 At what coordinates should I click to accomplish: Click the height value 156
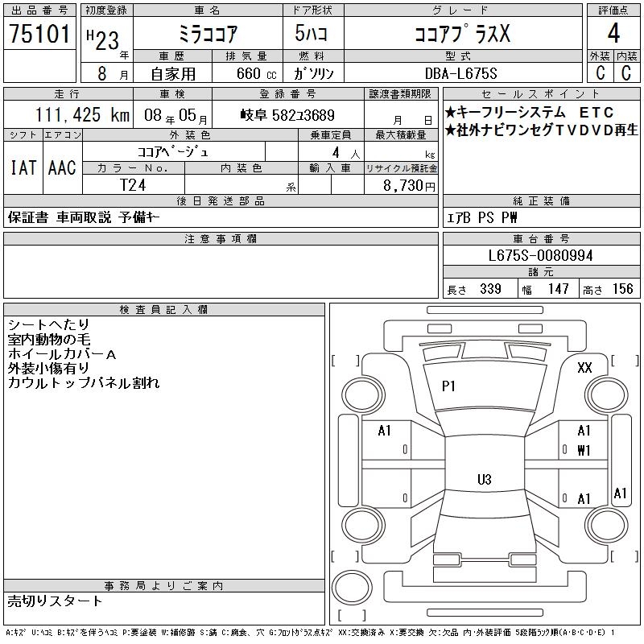pyautogui.click(x=622, y=289)
